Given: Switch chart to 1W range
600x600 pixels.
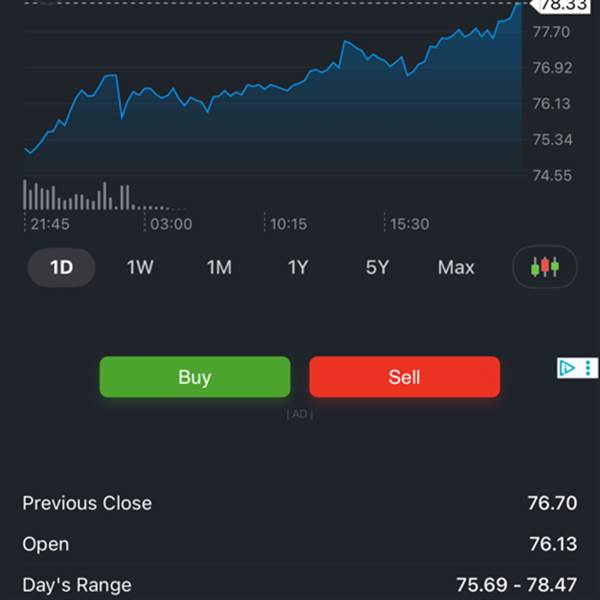Looking at the screenshot, I should point(140,268).
